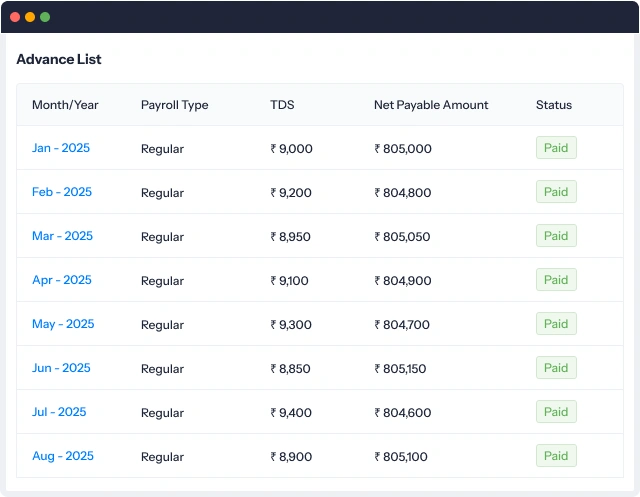Click the Paid badge for Mar - 2025
Viewport: 640px width, 497px height.
point(556,236)
